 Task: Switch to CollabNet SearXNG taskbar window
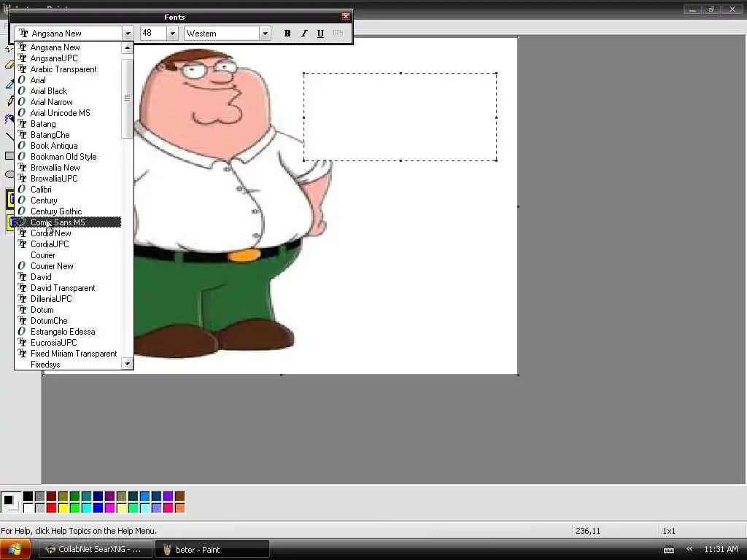95,549
